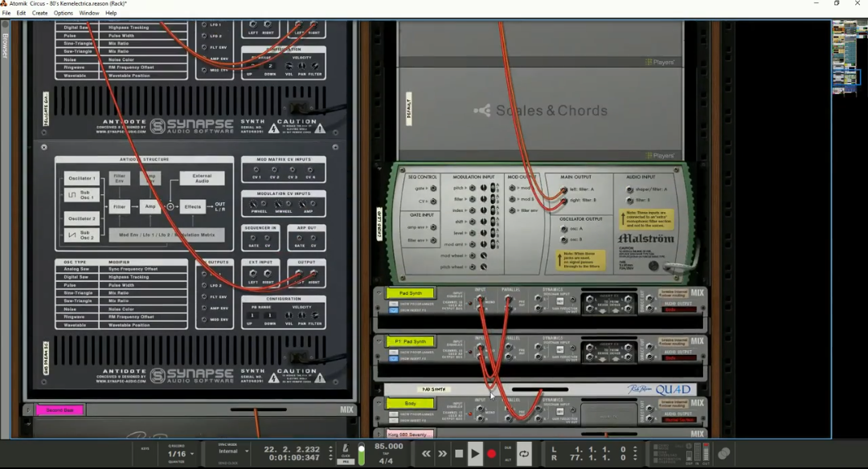868x469 pixels.
Task: Click the Fast Forward transport button
Action: click(442, 454)
